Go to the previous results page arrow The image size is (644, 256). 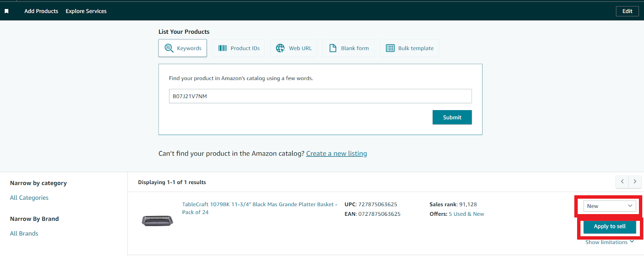coord(622,182)
